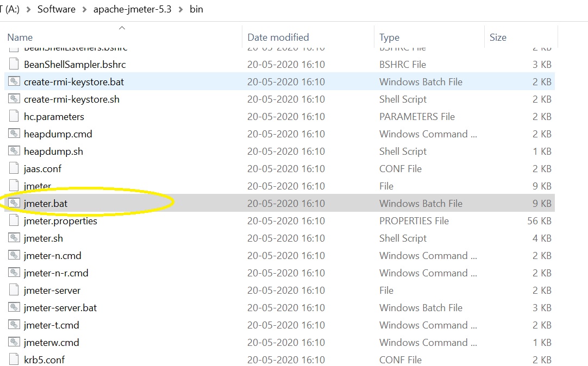This screenshot has height=366, width=588.
Task: Select jmeter-n.cmd file name
Action: click(x=52, y=255)
